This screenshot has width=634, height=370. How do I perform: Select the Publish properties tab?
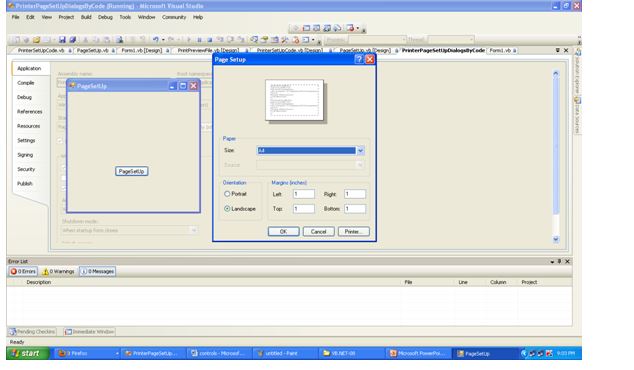click(x=25, y=184)
